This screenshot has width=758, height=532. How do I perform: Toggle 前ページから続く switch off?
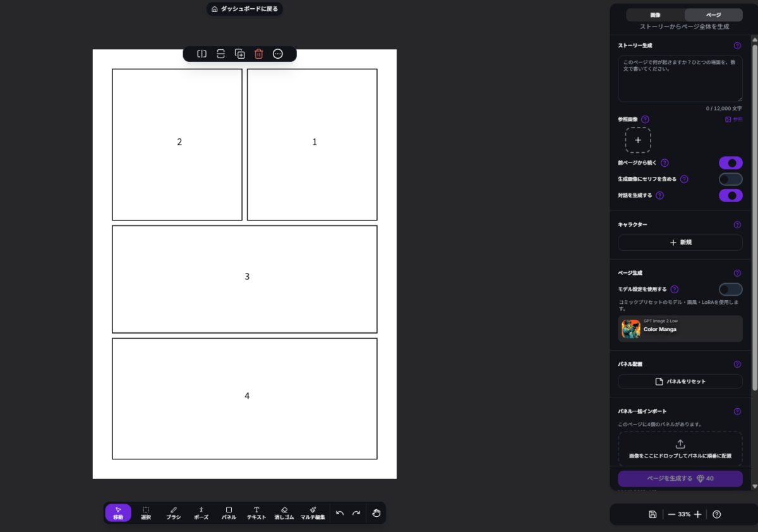click(731, 163)
